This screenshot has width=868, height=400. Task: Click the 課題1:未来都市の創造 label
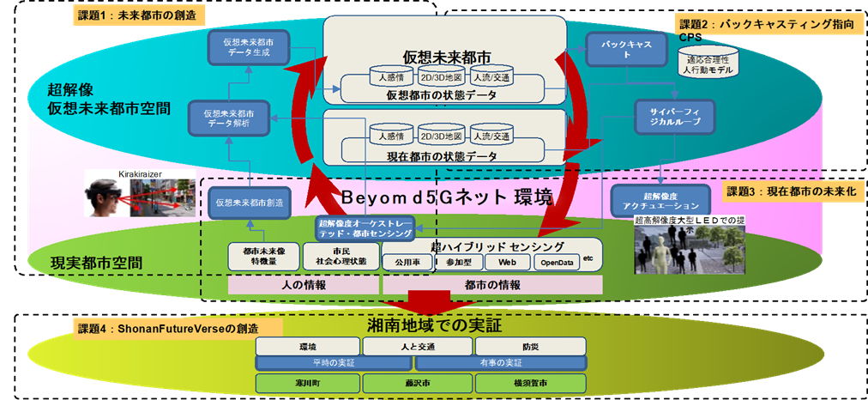coord(139,15)
